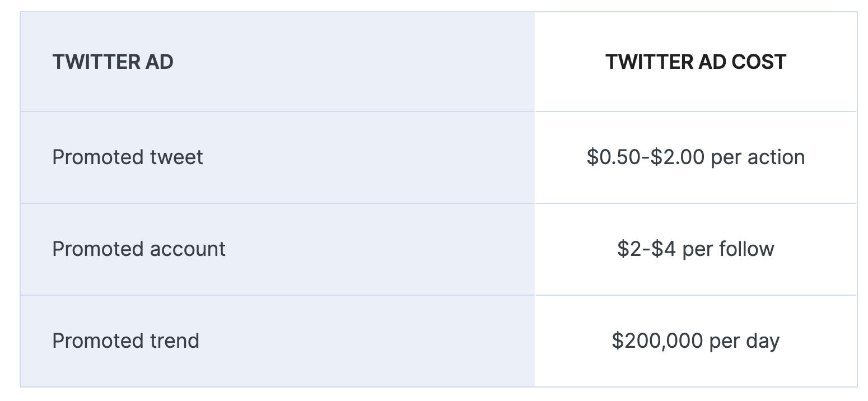Select the "Promoted tweet" table cell

click(128, 157)
